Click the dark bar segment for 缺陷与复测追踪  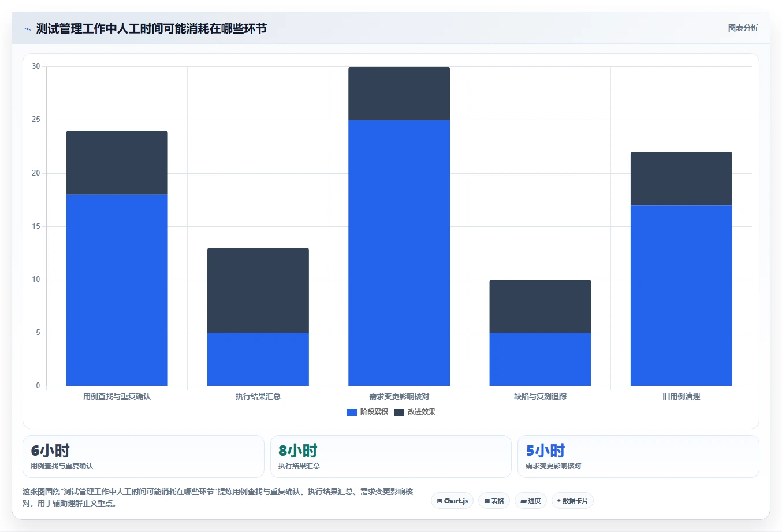coord(540,306)
